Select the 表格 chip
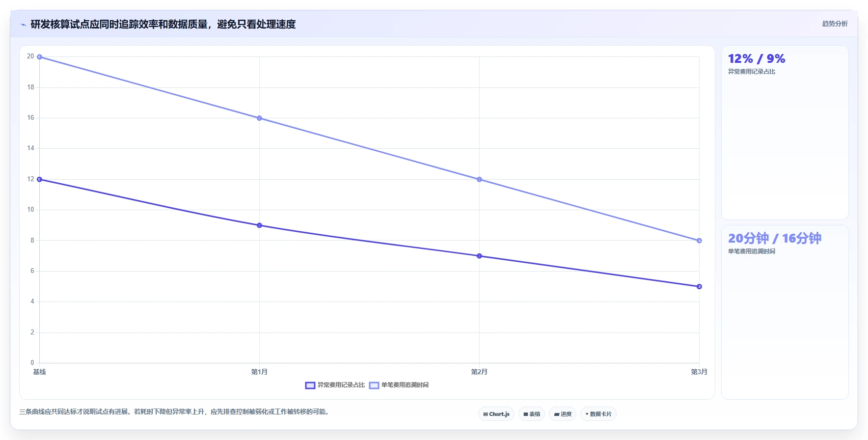Screen dimensions: 868x440 (532, 414)
